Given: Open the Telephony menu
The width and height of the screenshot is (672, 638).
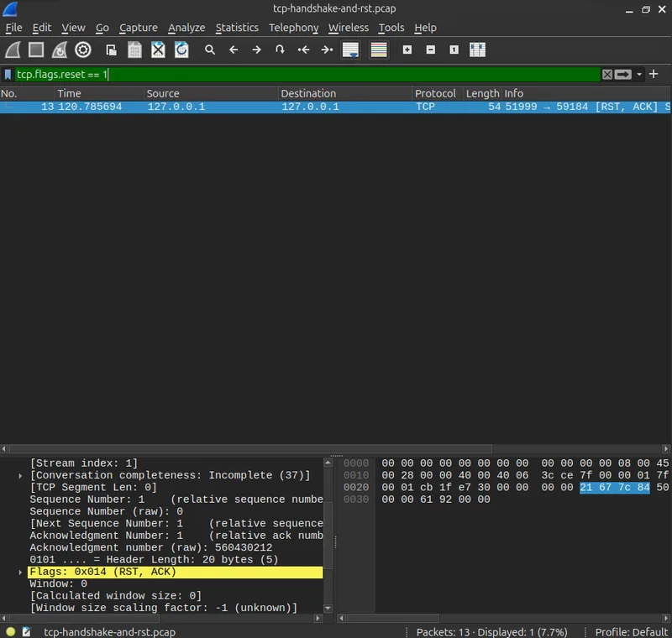Looking at the screenshot, I should [293, 28].
